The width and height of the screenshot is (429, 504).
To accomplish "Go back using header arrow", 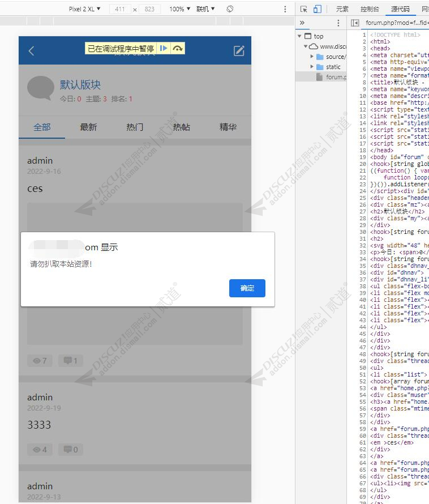I will pos(31,51).
